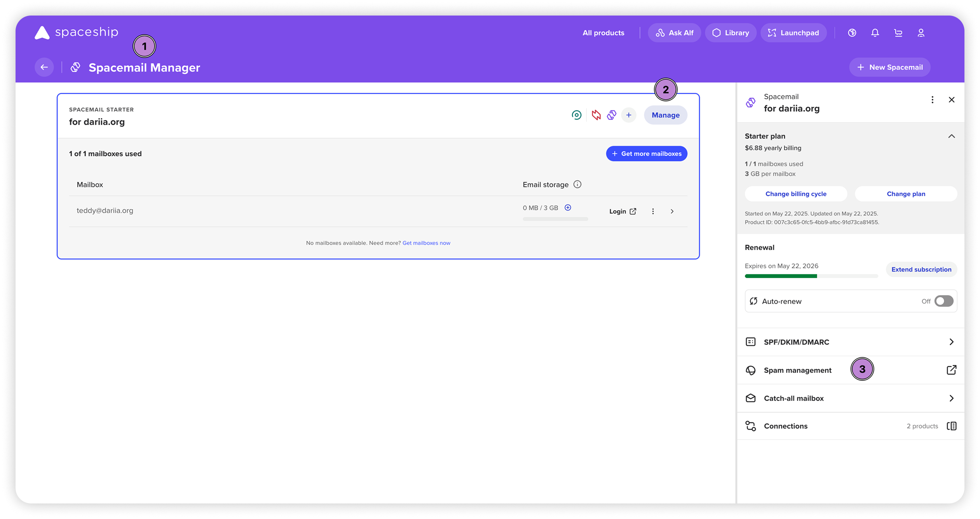Expand the teddy@dariia.org row chevron

(672, 211)
